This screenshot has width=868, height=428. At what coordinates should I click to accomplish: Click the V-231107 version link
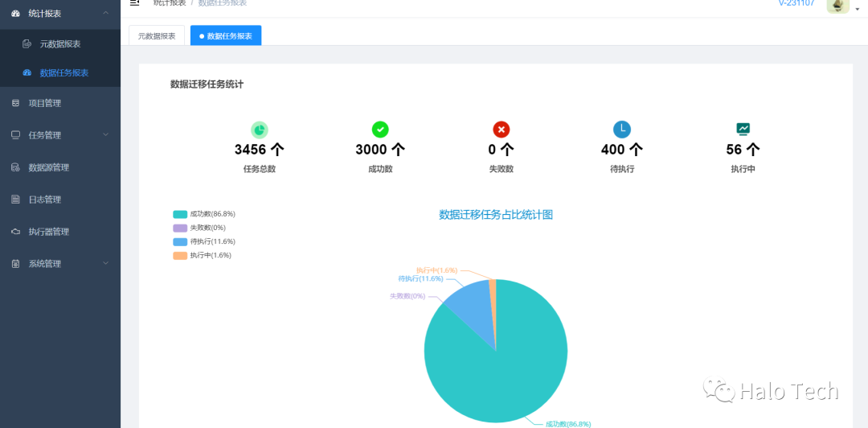796,2
